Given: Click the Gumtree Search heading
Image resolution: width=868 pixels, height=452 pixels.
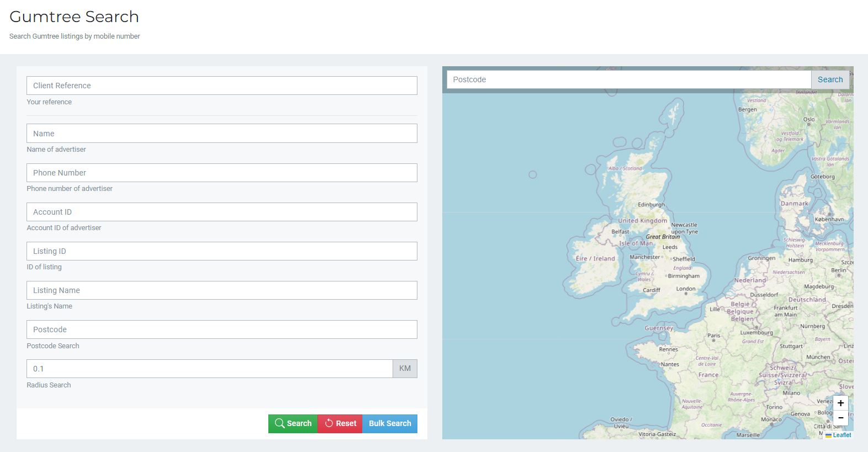Looking at the screenshot, I should click(74, 17).
